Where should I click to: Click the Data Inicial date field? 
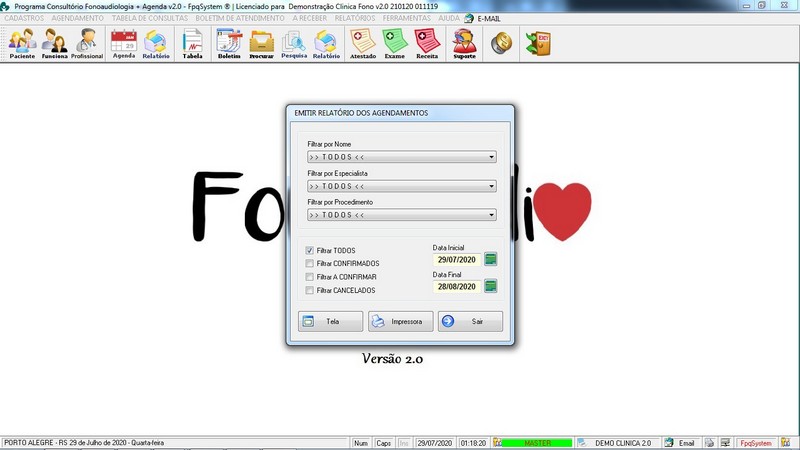[457, 260]
